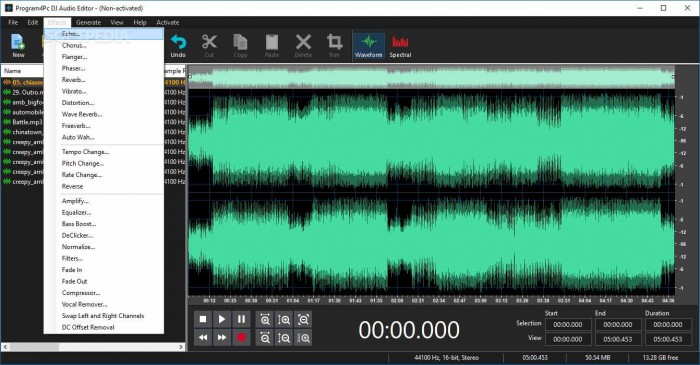The width and height of the screenshot is (700, 365).
Task: Open the Amplify... effect
Action: pyautogui.click(x=104, y=201)
